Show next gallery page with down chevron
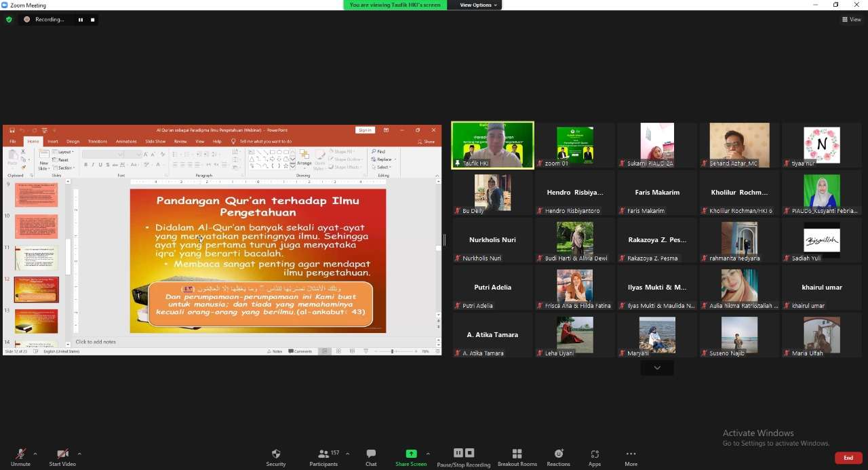 click(657, 368)
